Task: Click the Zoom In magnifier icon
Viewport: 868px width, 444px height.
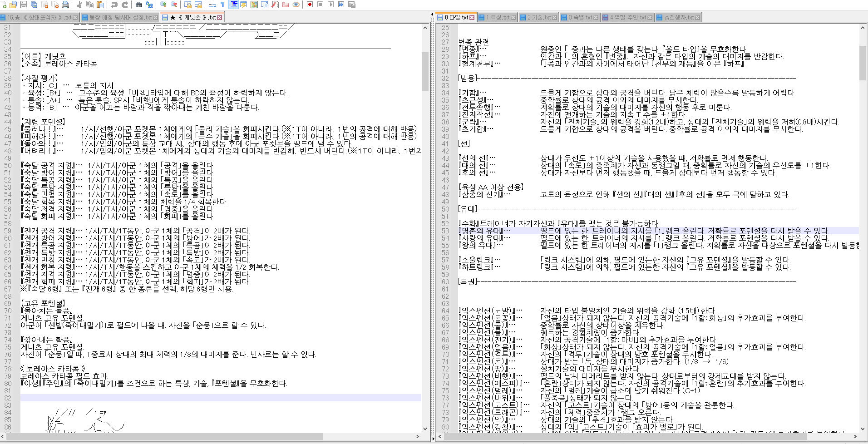Action: click(x=163, y=5)
